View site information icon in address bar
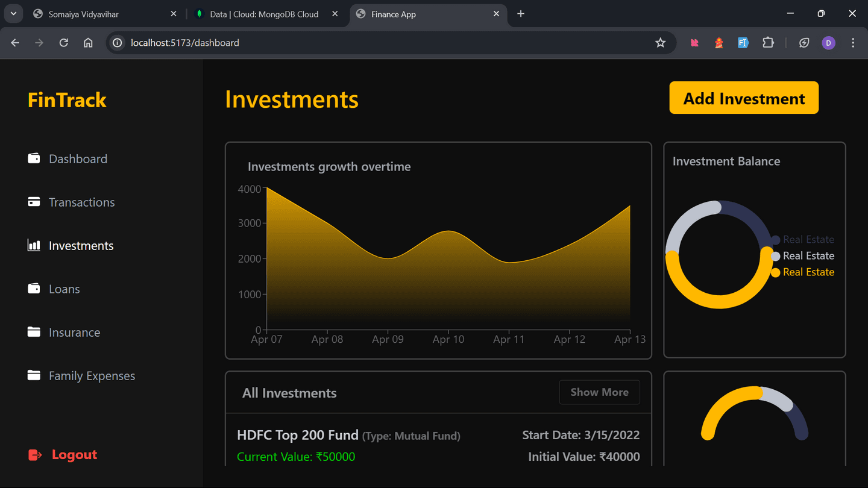This screenshot has width=868, height=488. click(118, 43)
